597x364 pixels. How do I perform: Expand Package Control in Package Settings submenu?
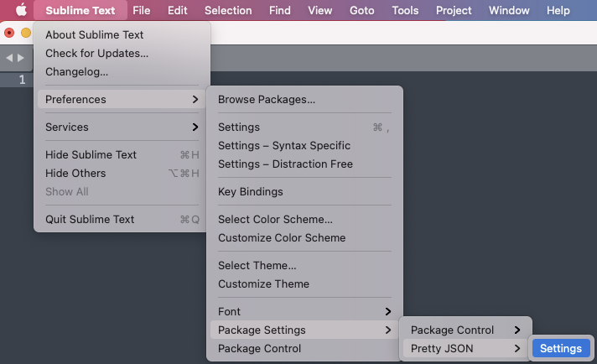click(465, 330)
